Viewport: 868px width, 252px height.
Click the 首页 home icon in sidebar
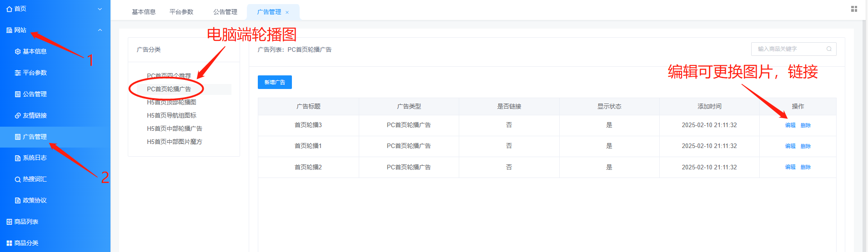9,9
